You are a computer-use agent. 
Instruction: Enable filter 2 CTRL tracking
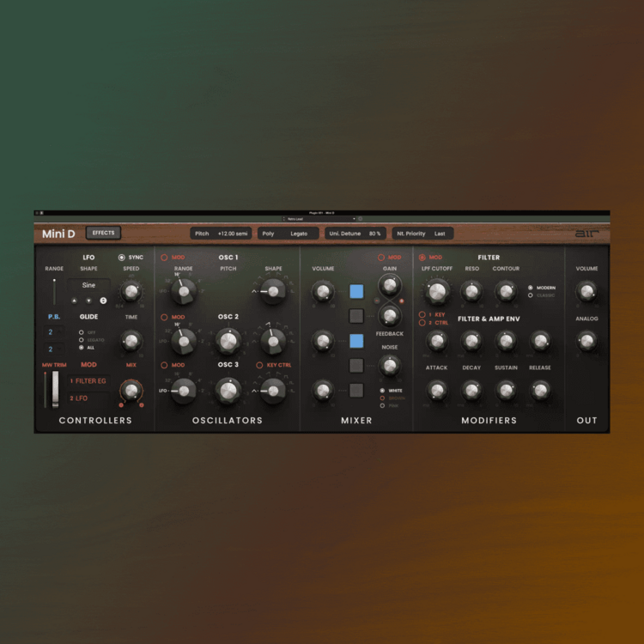point(422,323)
